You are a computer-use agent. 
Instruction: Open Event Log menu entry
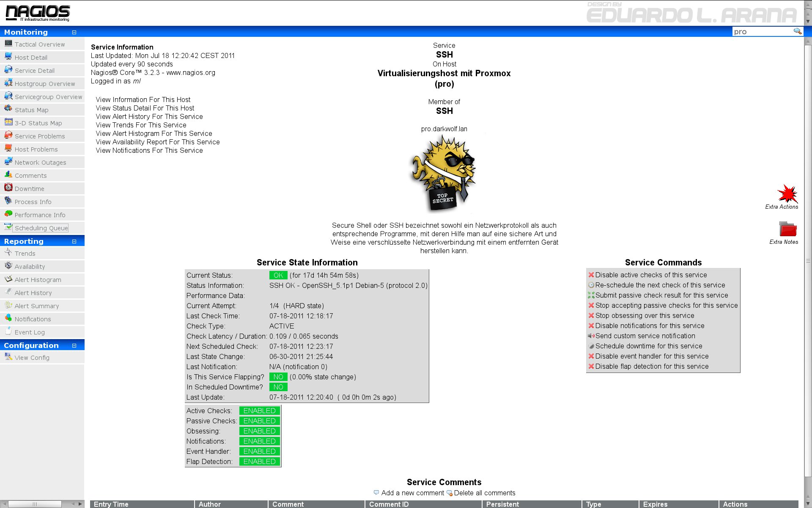(30, 332)
